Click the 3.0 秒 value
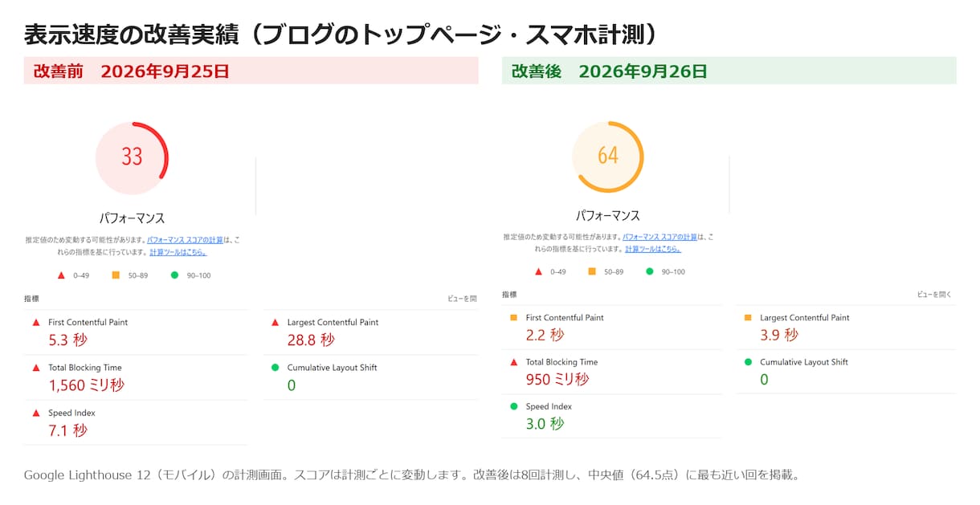Screen dimensions: 980x505 pyautogui.click(x=545, y=424)
